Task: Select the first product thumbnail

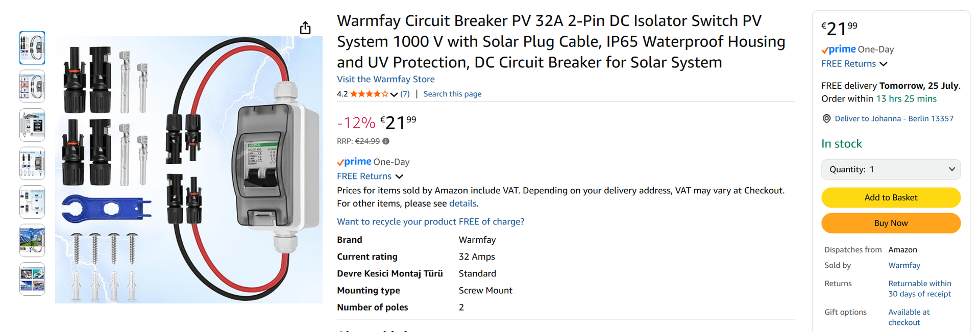Action: pyautogui.click(x=32, y=48)
